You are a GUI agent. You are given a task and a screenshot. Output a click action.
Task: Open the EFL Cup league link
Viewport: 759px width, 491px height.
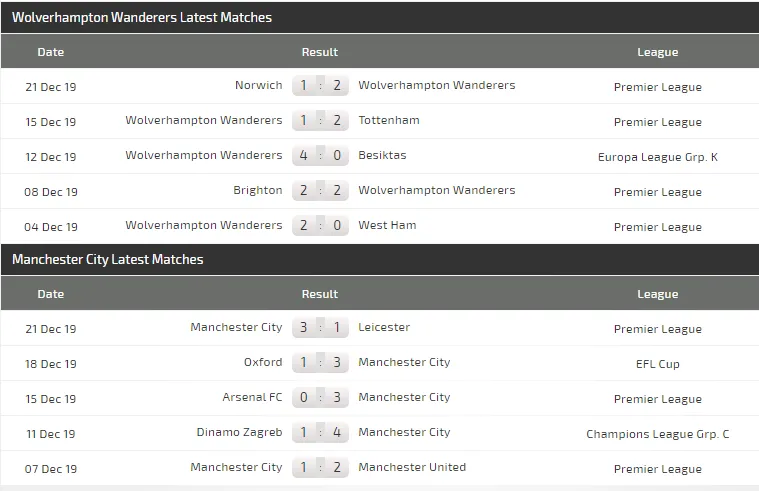point(658,364)
